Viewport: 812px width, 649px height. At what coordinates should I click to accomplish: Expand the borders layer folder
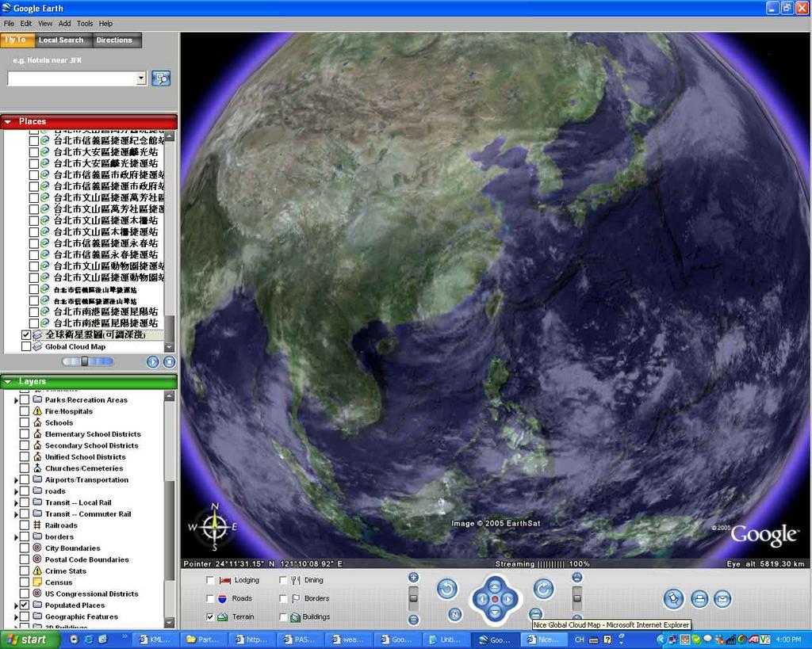[16, 536]
